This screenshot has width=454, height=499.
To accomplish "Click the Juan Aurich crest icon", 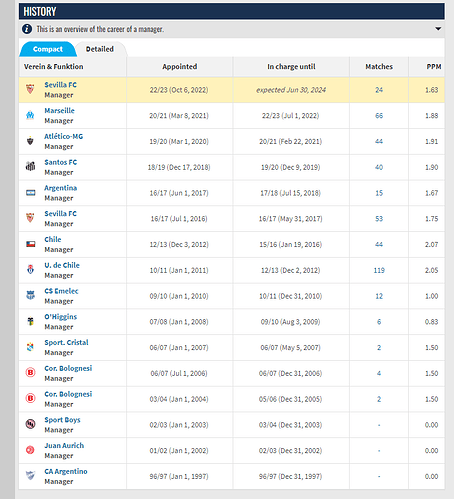I will (30, 450).
